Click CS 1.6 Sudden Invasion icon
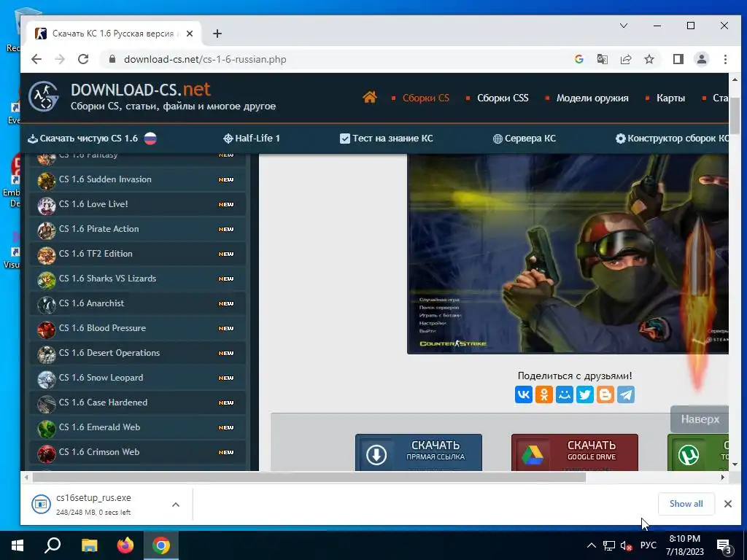The height and width of the screenshot is (560, 747). 47,181
